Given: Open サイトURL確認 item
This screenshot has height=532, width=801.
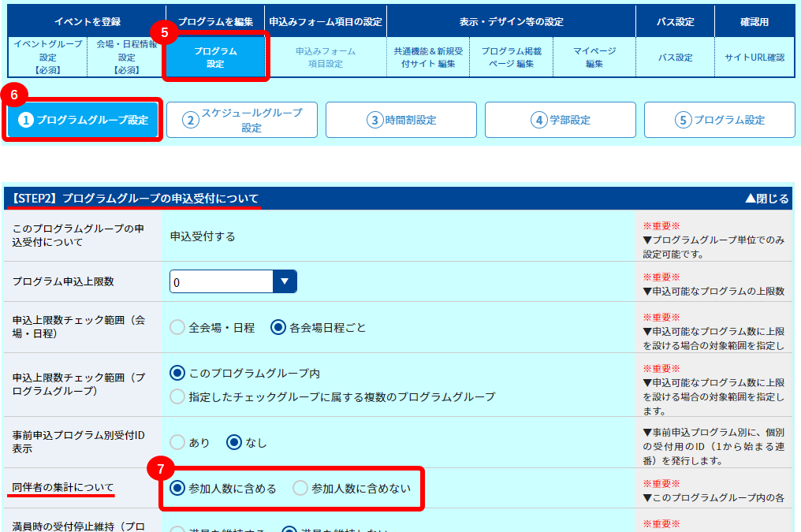Looking at the screenshot, I should pyautogui.click(x=754, y=58).
